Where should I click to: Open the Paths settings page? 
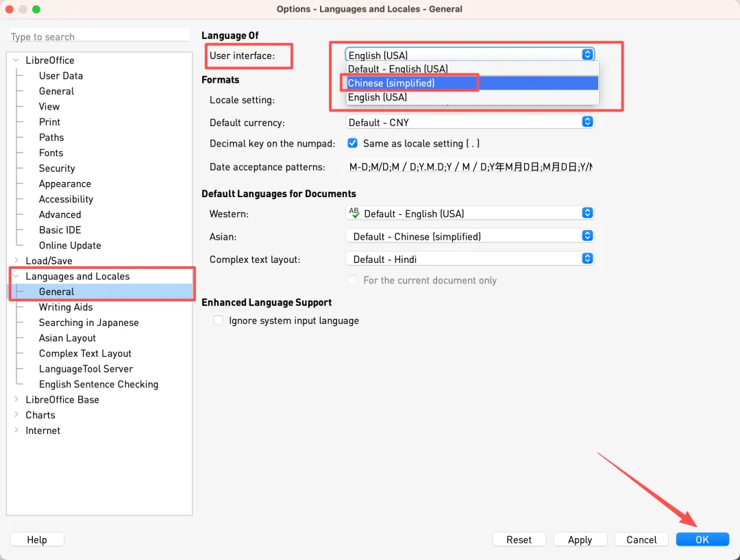point(51,137)
